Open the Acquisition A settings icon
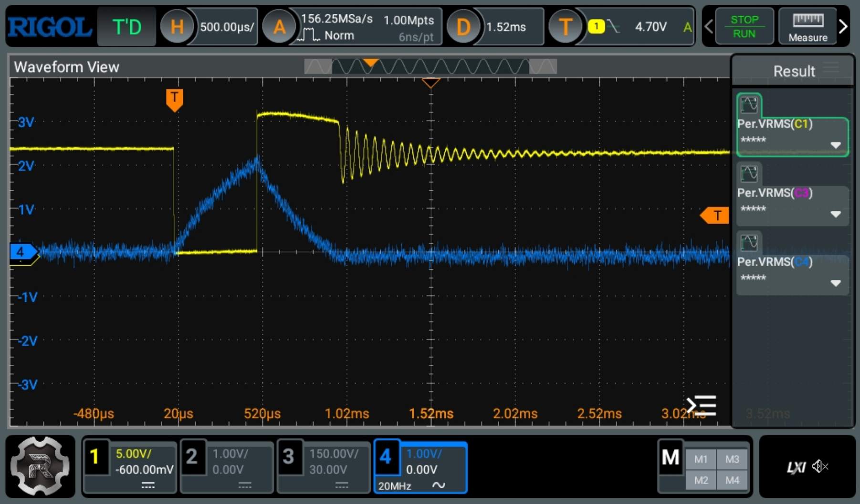The height and width of the screenshot is (504, 860). pos(279,27)
